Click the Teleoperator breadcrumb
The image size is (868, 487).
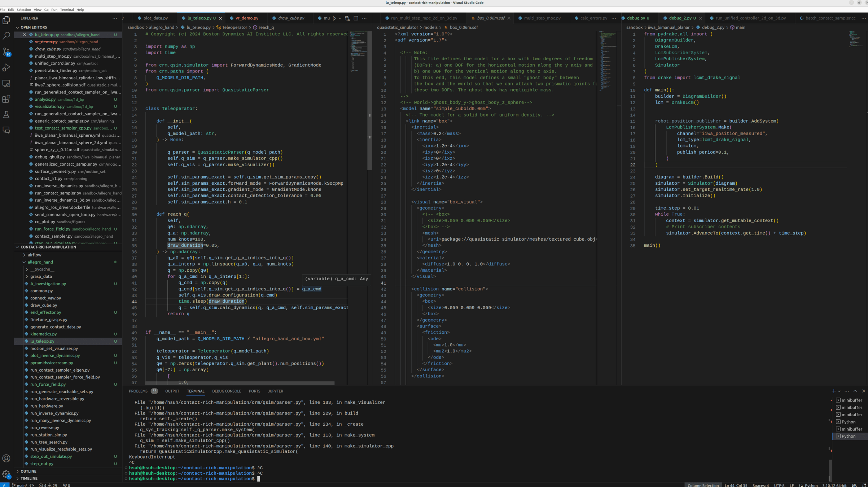point(234,27)
